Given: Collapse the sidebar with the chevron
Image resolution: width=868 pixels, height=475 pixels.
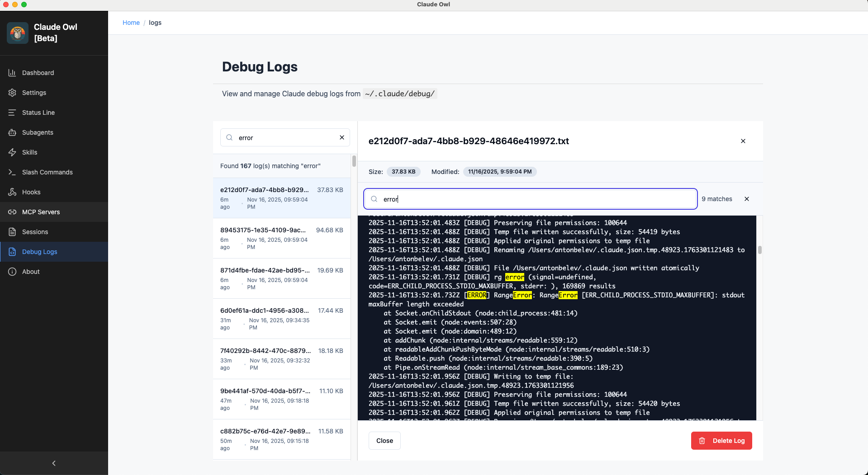Looking at the screenshot, I should (x=54, y=463).
